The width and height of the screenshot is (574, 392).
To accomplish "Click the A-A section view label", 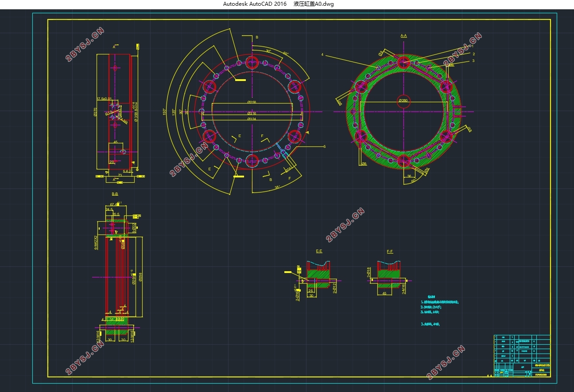I will [403, 35].
